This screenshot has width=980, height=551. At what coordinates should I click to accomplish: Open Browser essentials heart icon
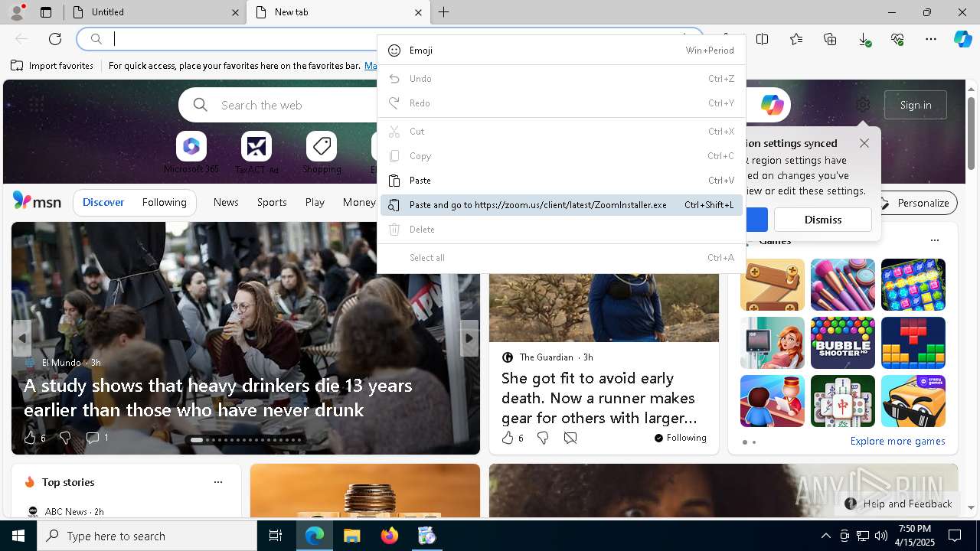(897, 39)
